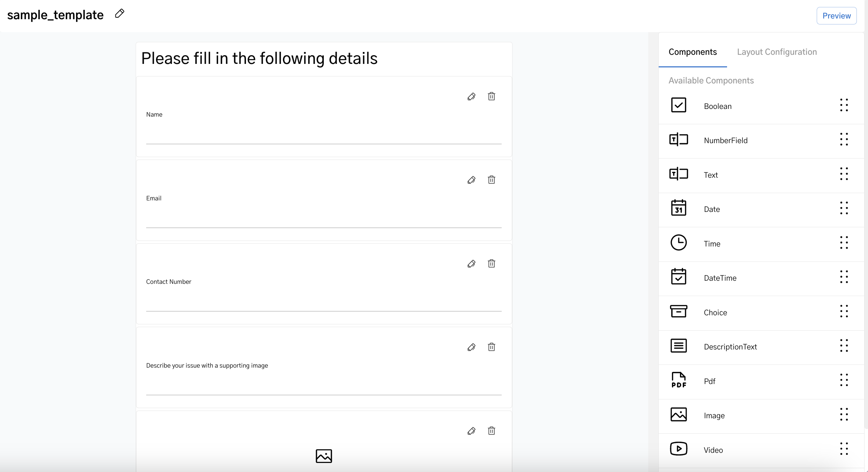The height and width of the screenshot is (472, 868).
Task: Open the Components tab
Action: pos(693,52)
